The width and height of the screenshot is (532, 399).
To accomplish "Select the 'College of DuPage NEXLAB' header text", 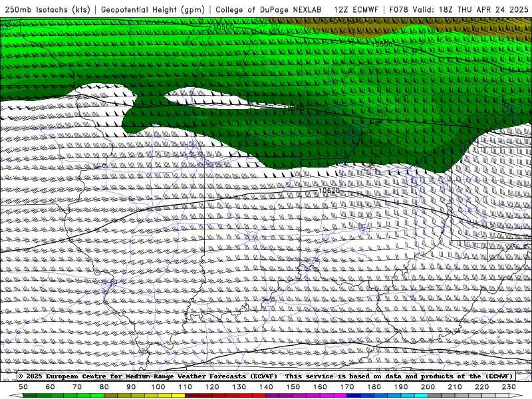I will coord(269,9).
